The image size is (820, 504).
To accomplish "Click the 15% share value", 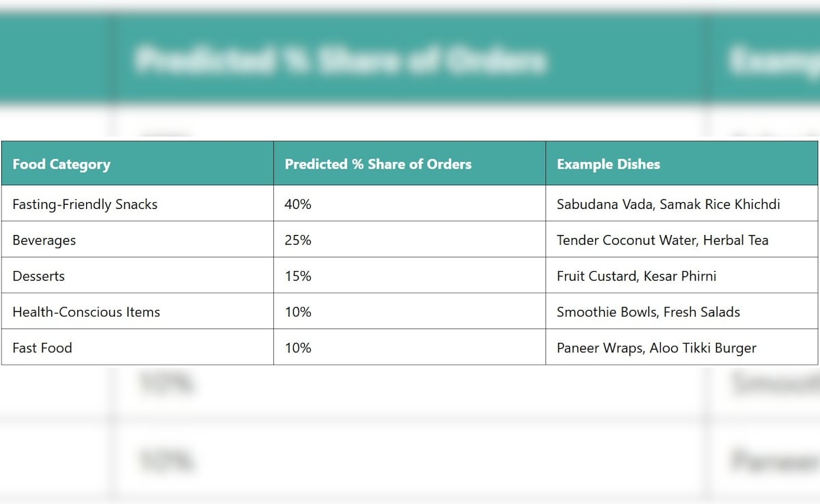I will tap(298, 276).
